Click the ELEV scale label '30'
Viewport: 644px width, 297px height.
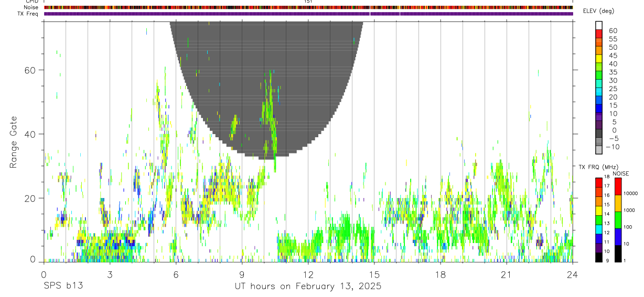[x=613, y=81]
